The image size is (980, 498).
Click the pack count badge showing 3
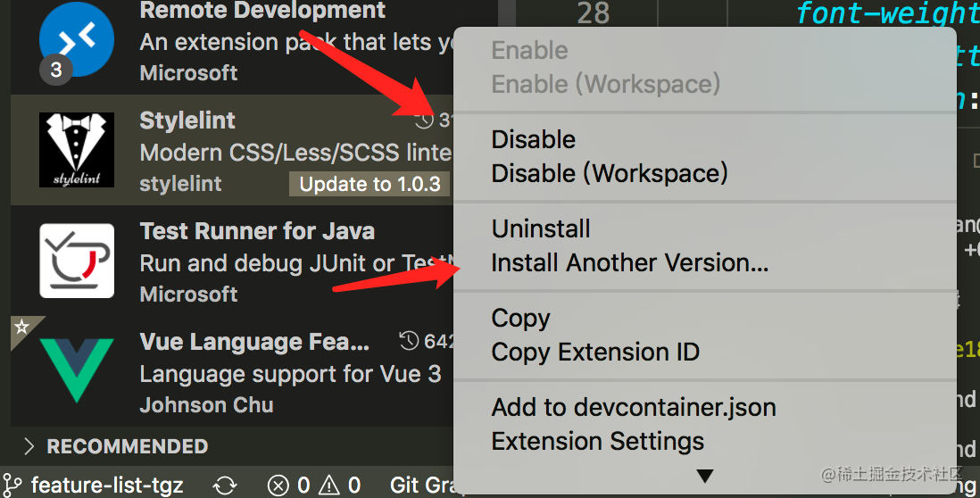point(56,70)
